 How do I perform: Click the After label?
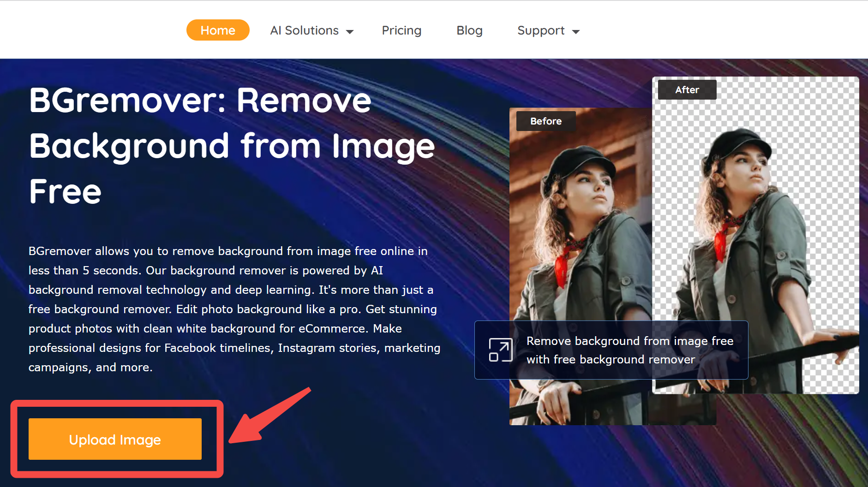coord(687,89)
